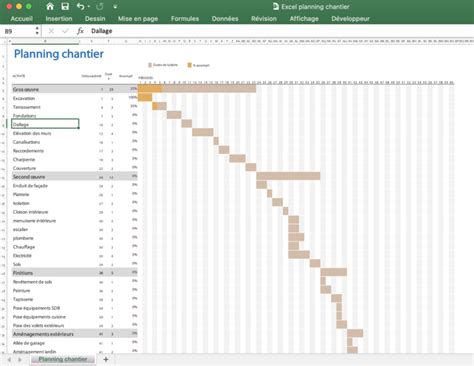Click the Planning chantier title text
474x366 pixels.
(59, 54)
